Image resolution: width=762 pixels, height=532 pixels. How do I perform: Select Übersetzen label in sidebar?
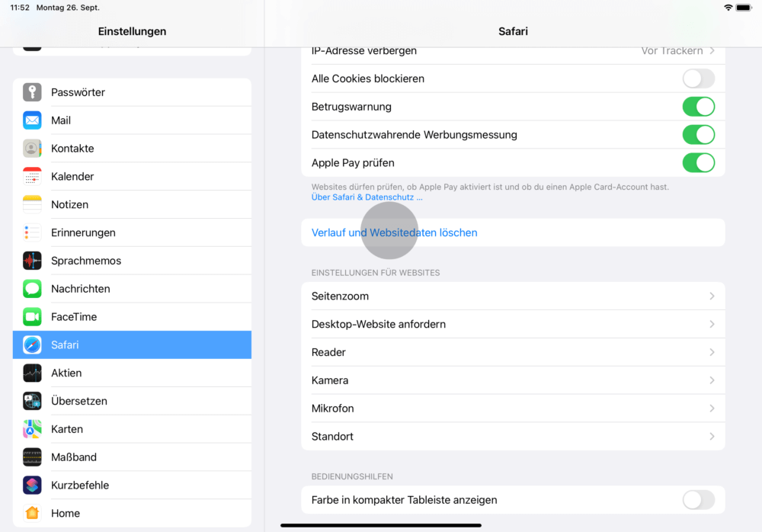(79, 401)
